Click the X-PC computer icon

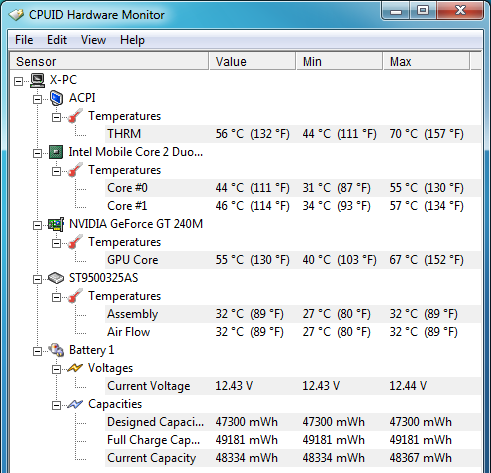click(37, 80)
